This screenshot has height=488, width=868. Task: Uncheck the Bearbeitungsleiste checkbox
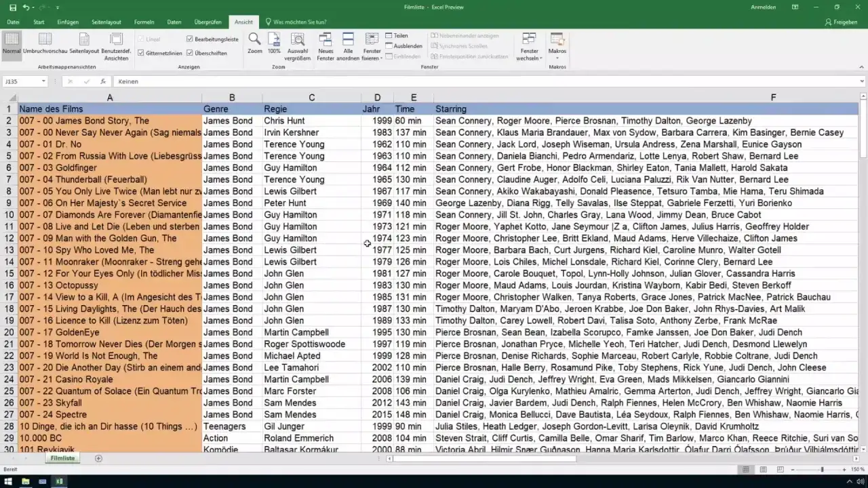click(x=190, y=39)
